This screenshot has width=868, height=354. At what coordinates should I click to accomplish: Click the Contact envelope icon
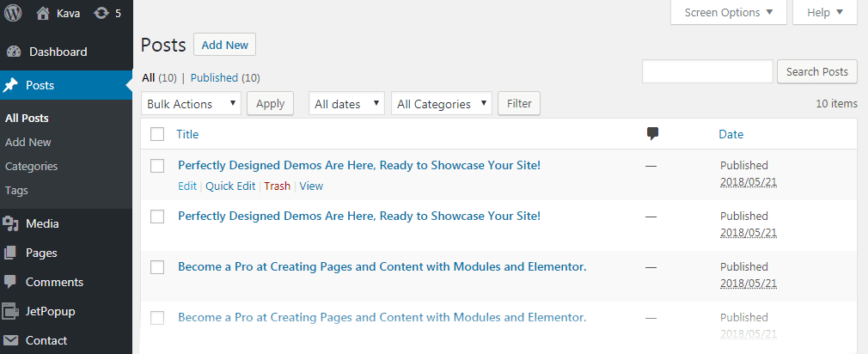coord(11,340)
